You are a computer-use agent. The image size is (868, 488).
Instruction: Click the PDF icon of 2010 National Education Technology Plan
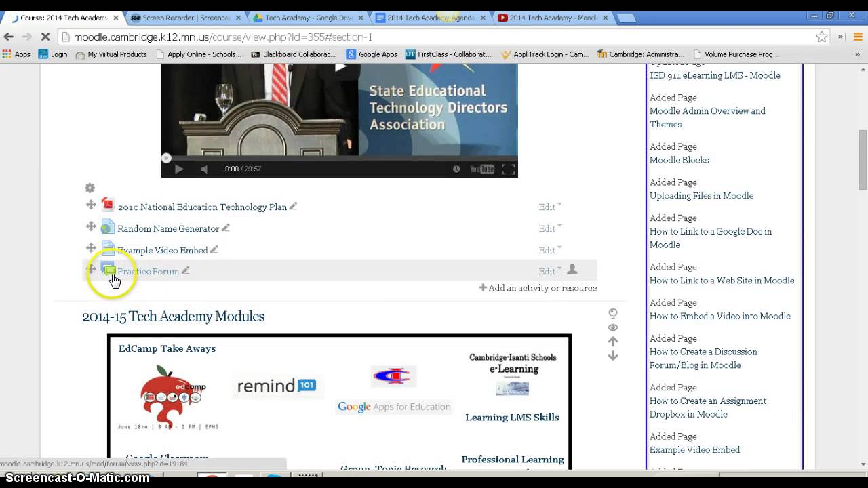tap(107, 205)
